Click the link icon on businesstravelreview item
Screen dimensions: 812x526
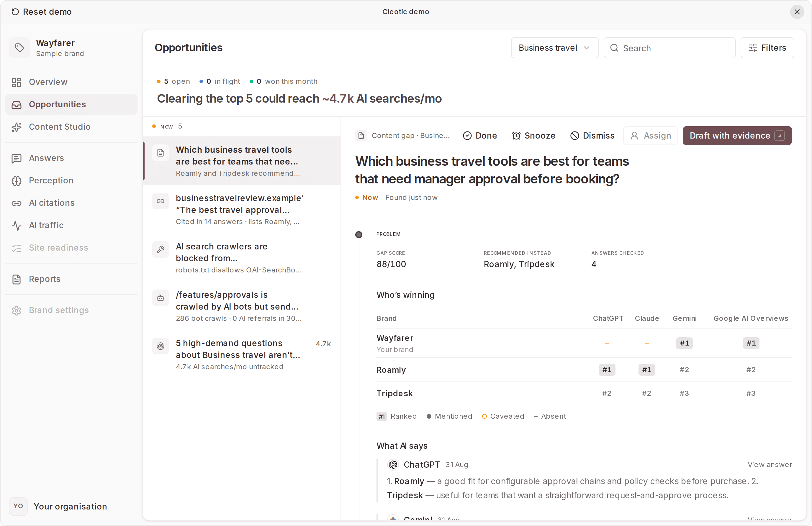(x=160, y=201)
